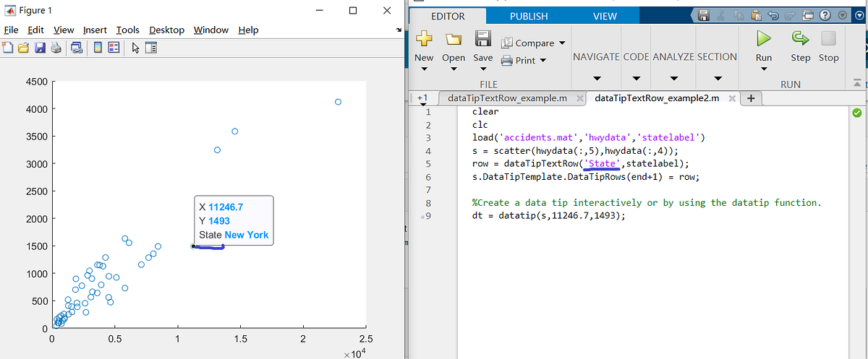The width and height of the screenshot is (868, 359).
Task: Click the Stop icon in RUN section
Action: click(x=829, y=38)
